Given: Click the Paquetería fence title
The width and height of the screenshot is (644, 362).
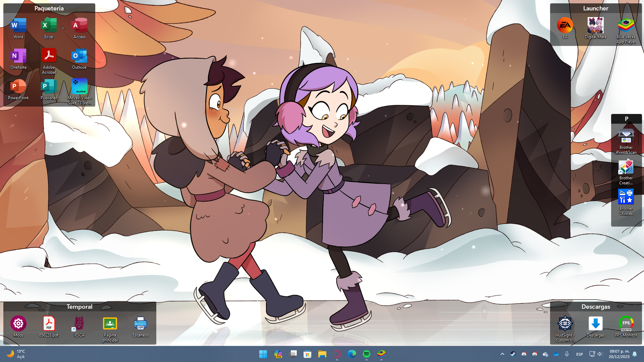Looking at the screenshot, I should click(x=49, y=8).
